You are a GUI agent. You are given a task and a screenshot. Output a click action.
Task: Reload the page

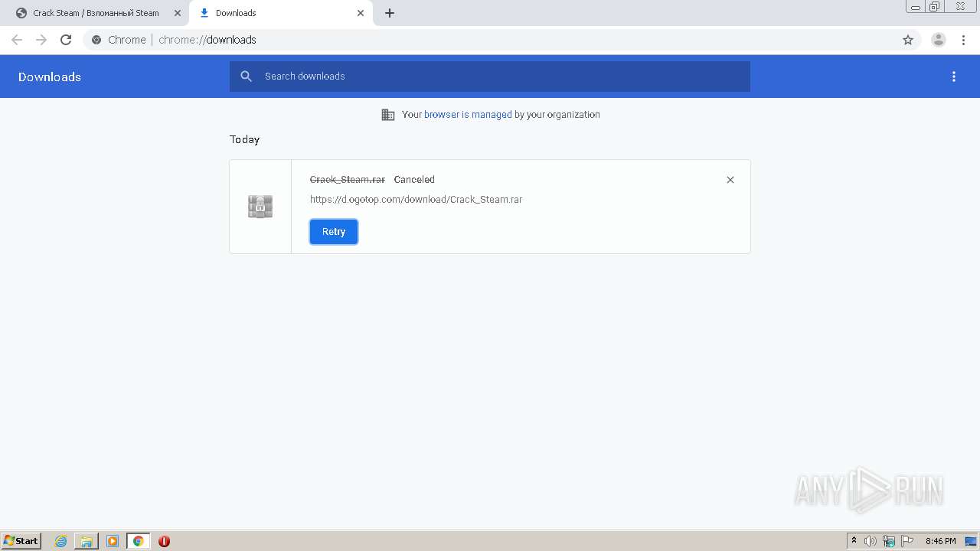[66, 40]
